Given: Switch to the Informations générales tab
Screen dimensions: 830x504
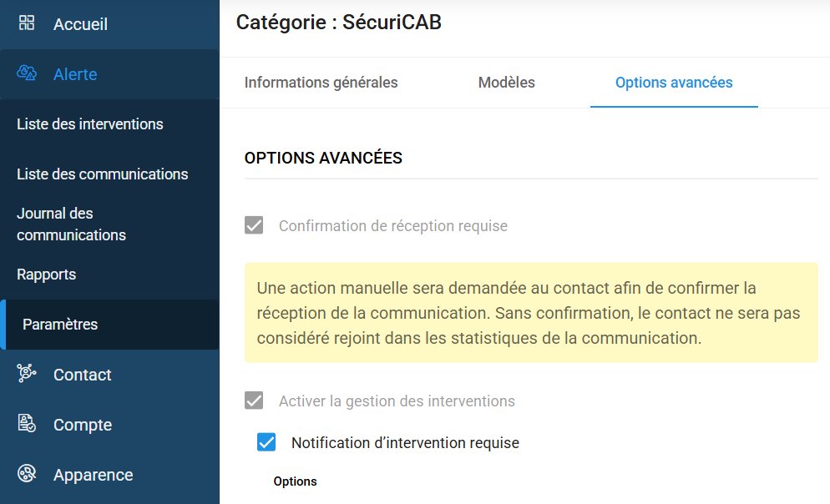Looking at the screenshot, I should (321, 83).
